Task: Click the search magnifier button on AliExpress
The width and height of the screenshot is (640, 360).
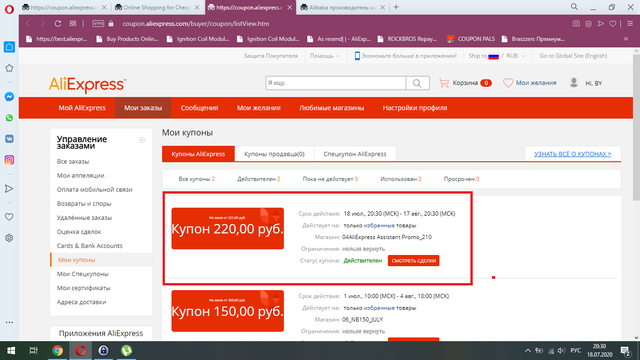Action: point(417,83)
